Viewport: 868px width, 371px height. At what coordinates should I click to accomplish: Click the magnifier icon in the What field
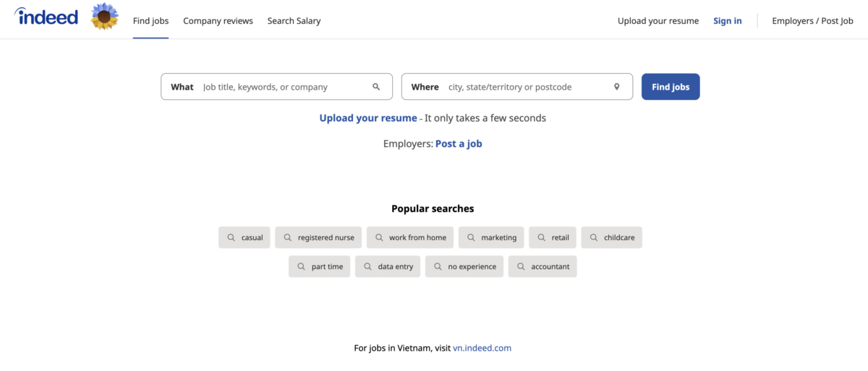pyautogui.click(x=376, y=87)
